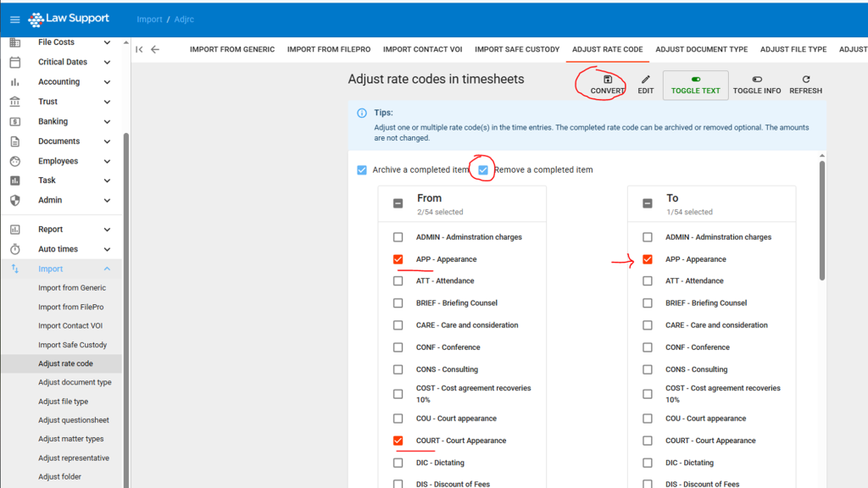Uncheck APP - Appearance in the To column

coord(648,258)
